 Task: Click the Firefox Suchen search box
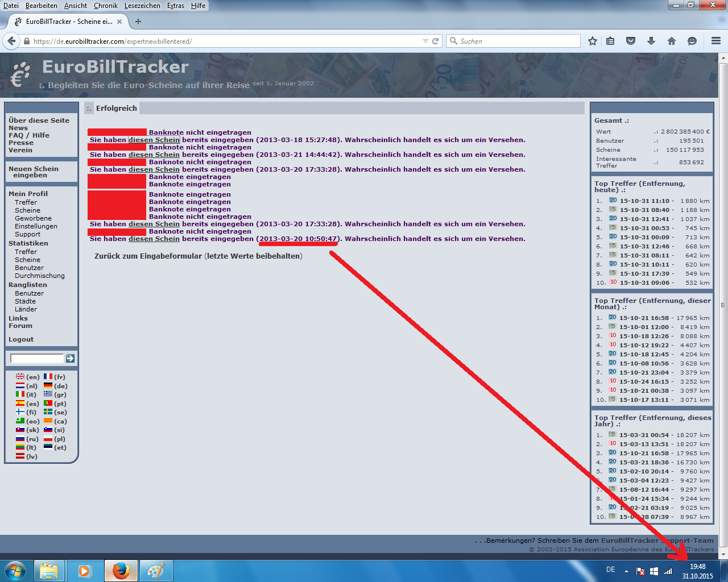coord(513,41)
